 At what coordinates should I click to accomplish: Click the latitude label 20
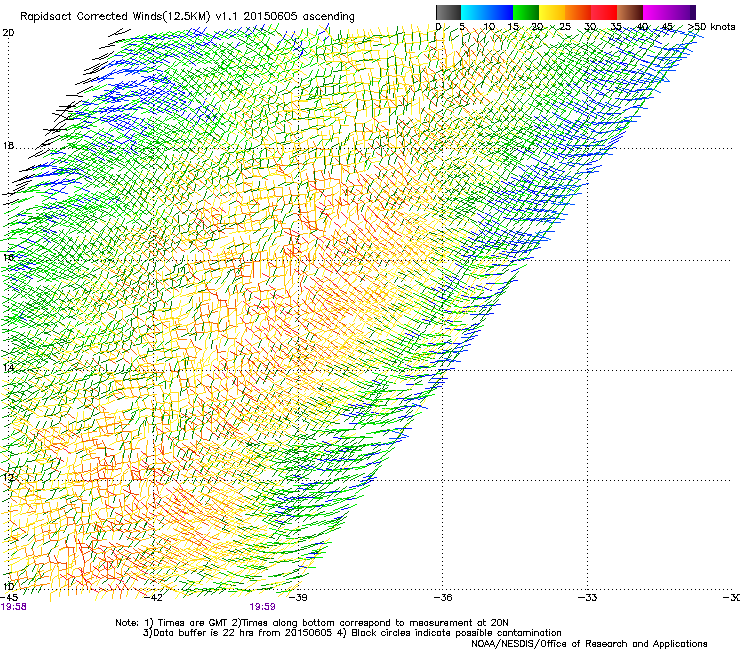pyautogui.click(x=8, y=33)
